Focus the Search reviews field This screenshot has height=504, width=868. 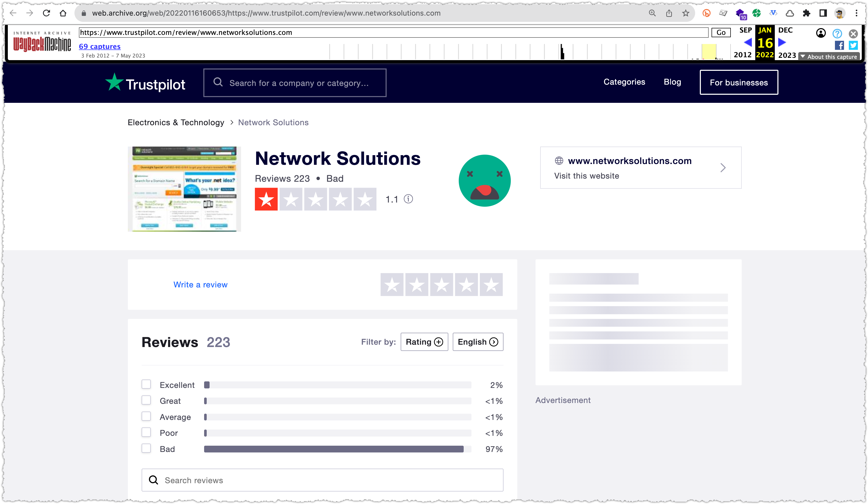322,480
